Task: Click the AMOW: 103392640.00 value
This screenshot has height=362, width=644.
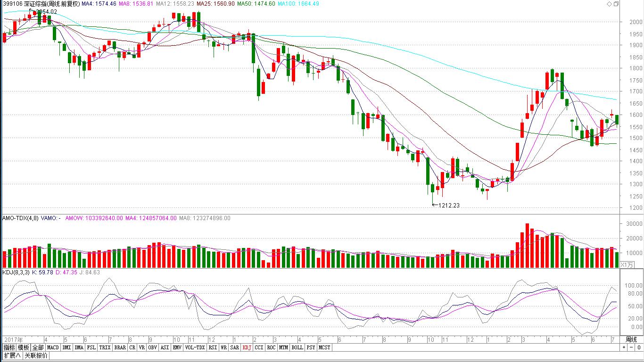Action: coord(94,218)
